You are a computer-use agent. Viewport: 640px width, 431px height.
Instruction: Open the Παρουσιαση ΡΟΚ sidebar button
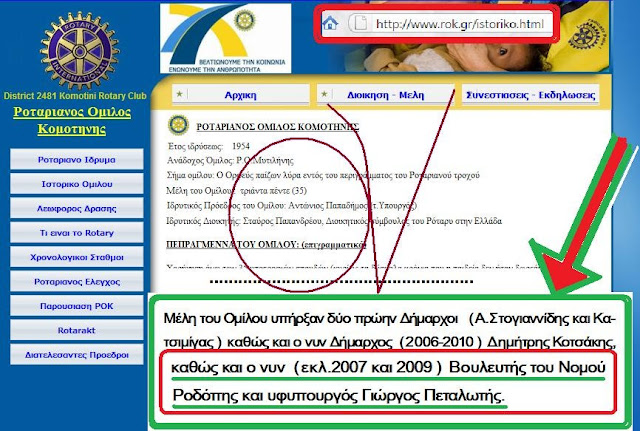[x=77, y=306]
